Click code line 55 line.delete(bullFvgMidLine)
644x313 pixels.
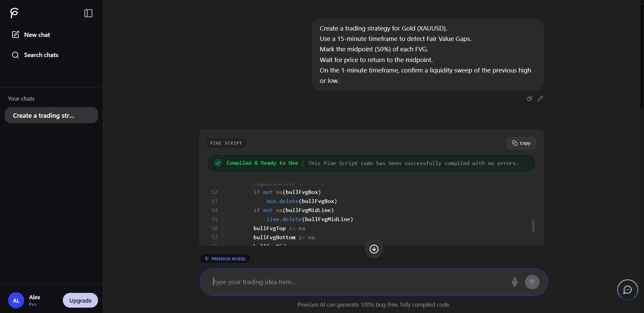(310, 219)
